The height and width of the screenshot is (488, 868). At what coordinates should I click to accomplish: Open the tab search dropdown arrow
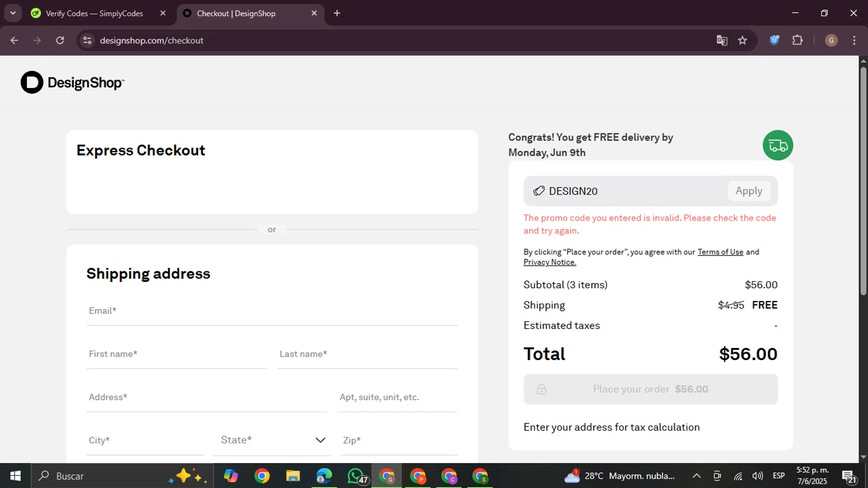coord(13,13)
